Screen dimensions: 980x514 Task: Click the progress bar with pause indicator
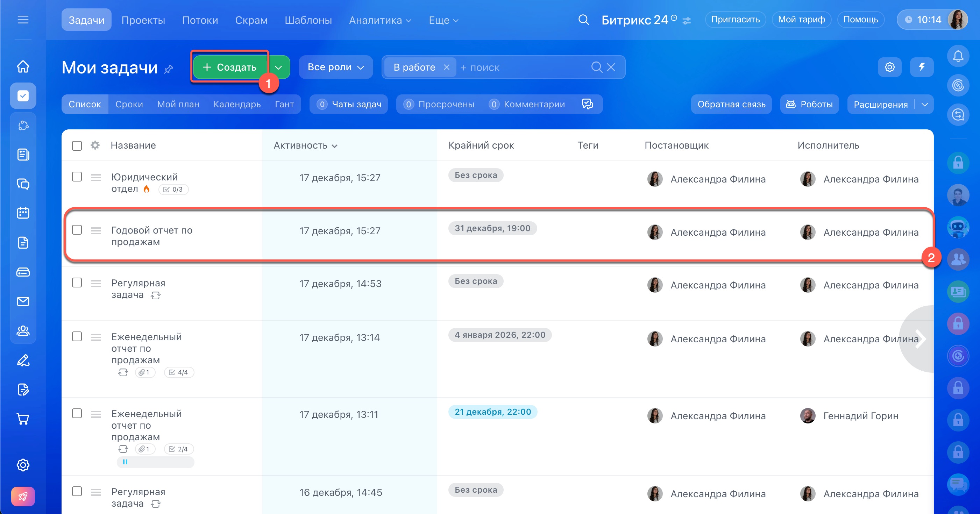click(155, 462)
